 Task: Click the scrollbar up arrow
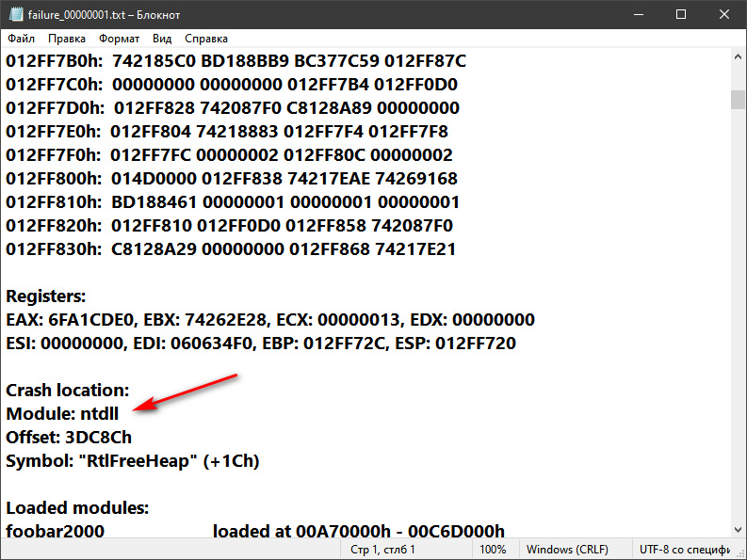click(x=738, y=56)
